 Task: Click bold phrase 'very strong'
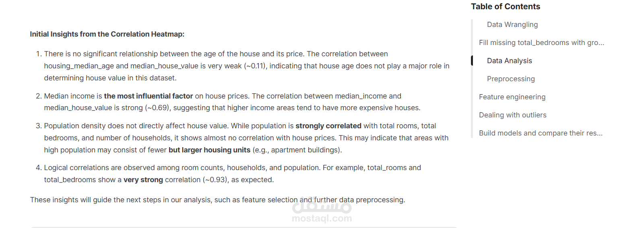coord(143,180)
